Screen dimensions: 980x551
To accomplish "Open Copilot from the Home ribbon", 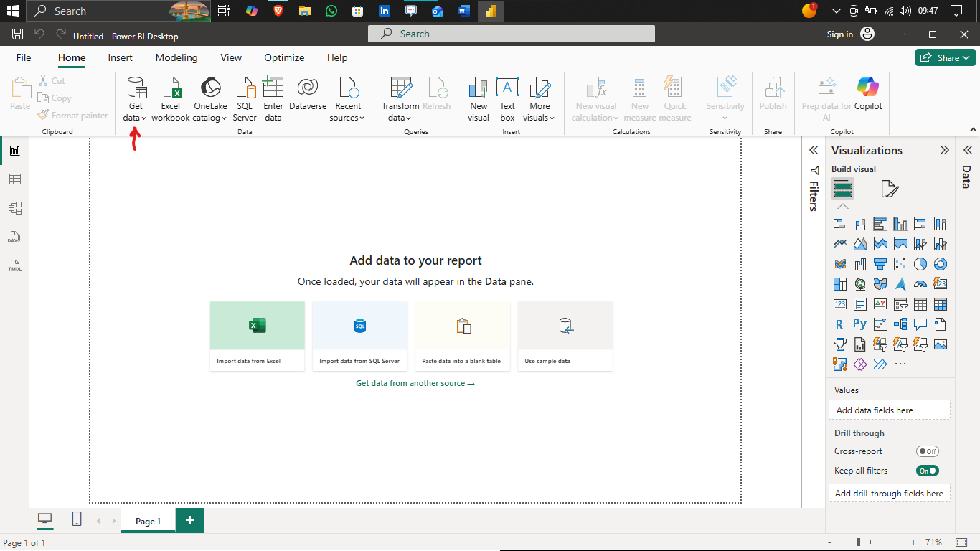I will pyautogui.click(x=868, y=94).
